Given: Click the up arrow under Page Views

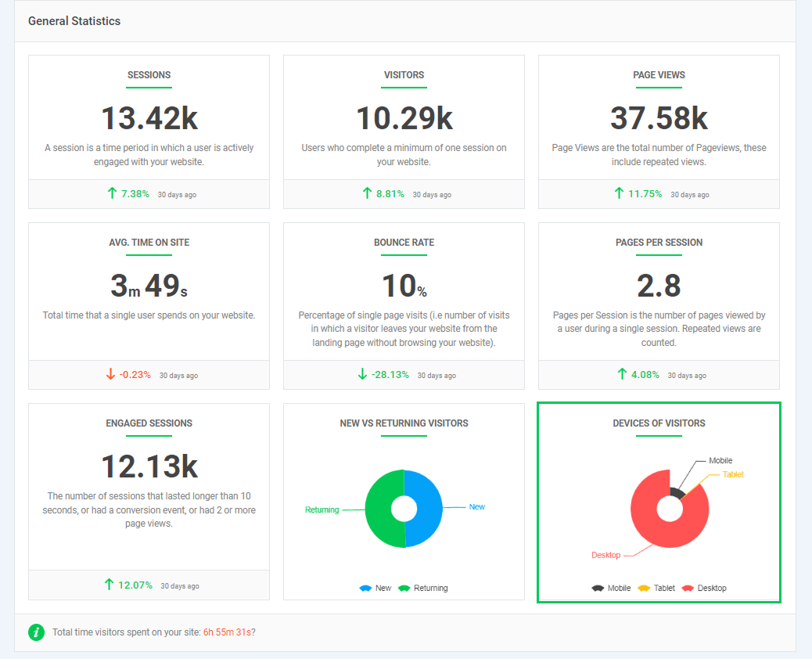Looking at the screenshot, I should click(x=619, y=193).
